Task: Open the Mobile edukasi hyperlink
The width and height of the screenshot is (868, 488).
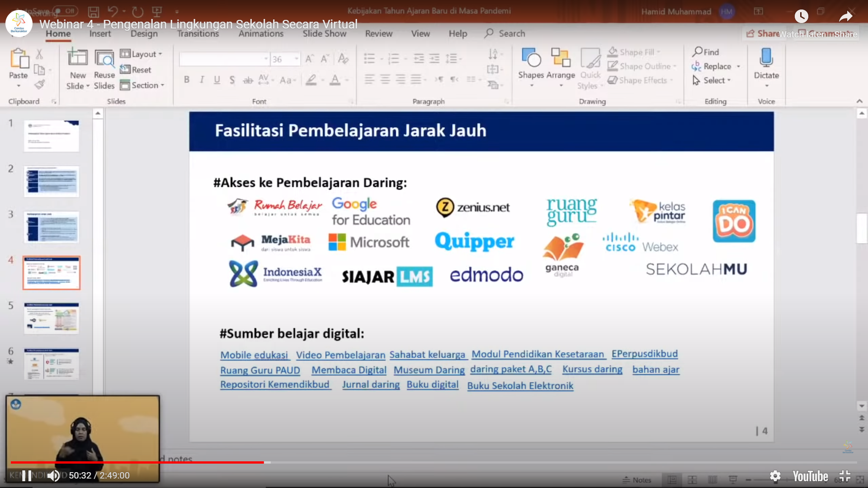Action: tap(254, 355)
